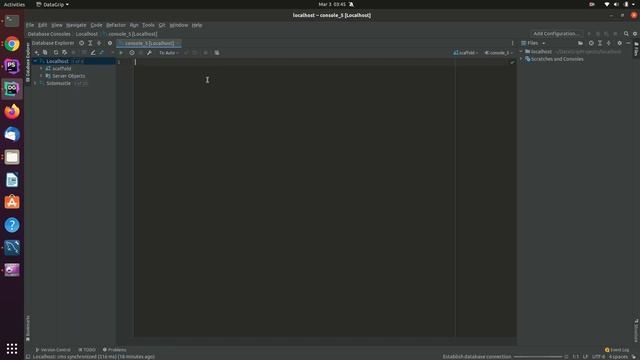Open Google Chrome from the dock
This screenshot has width=640, height=360.
pos(12,44)
